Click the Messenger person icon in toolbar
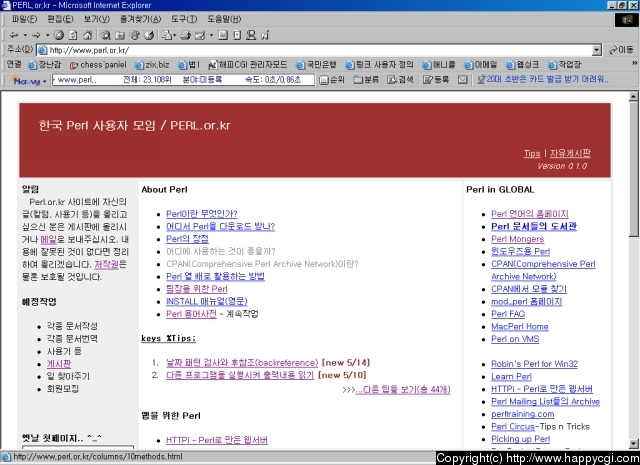Image resolution: width=640 pixels, height=465 pixels. [x=251, y=36]
